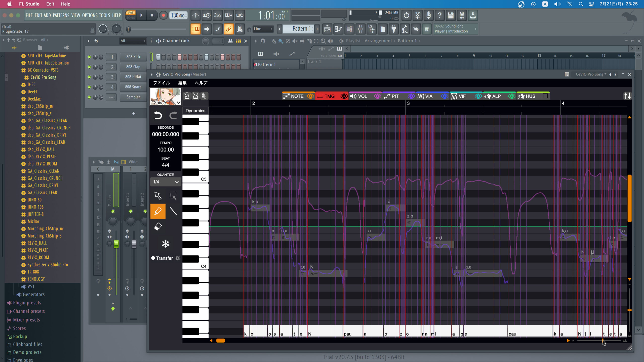The image size is (644, 362).
Task: Click the metronome icon beside Chis-A portrait
Action: pyautogui.click(x=187, y=96)
